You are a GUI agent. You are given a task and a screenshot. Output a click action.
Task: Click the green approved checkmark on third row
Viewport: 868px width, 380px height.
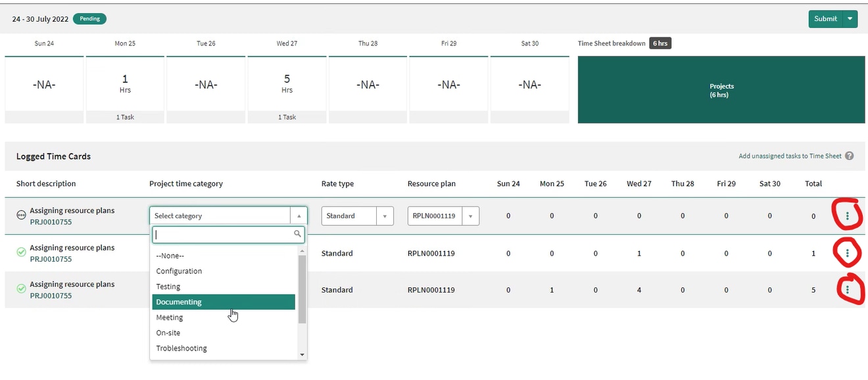click(x=21, y=288)
